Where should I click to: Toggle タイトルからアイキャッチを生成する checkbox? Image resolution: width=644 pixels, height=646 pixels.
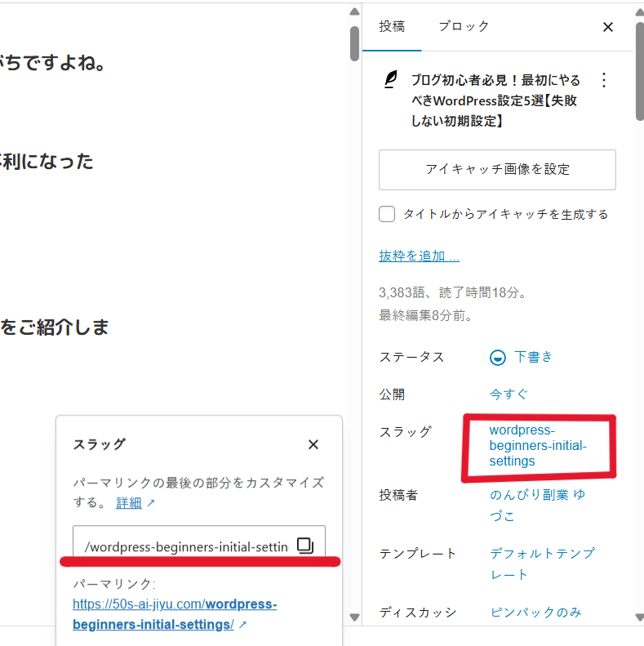point(387,214)
